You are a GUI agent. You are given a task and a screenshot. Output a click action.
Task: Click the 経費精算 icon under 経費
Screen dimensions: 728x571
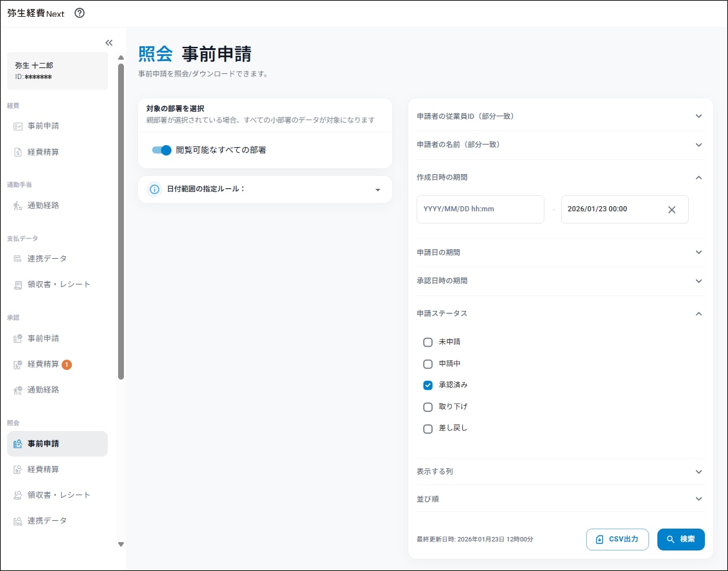[18, 152]
